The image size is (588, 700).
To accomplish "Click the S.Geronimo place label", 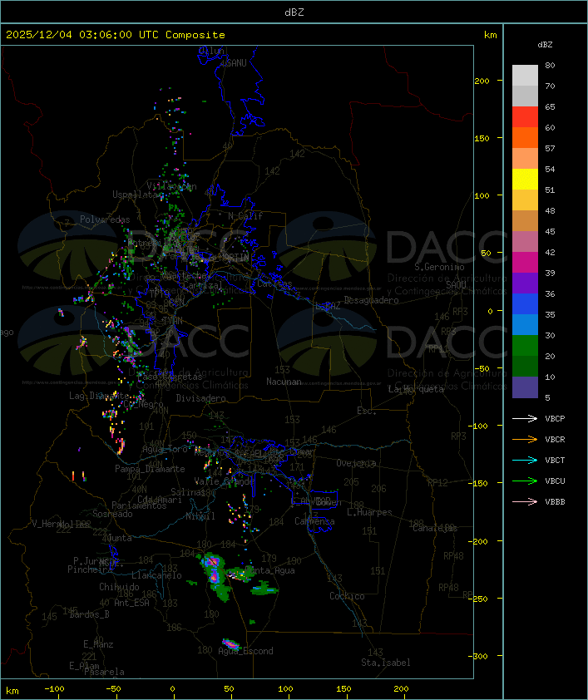I will click(x=439, y=267).
